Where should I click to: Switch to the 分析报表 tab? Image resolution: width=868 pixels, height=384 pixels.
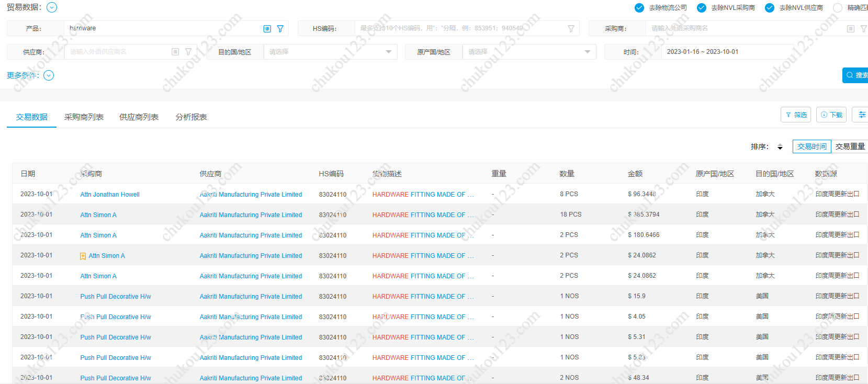pos(191,117)
